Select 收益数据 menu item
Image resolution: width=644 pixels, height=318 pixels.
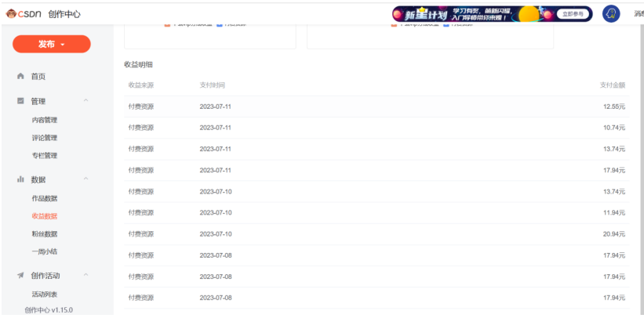pos(45,216)
